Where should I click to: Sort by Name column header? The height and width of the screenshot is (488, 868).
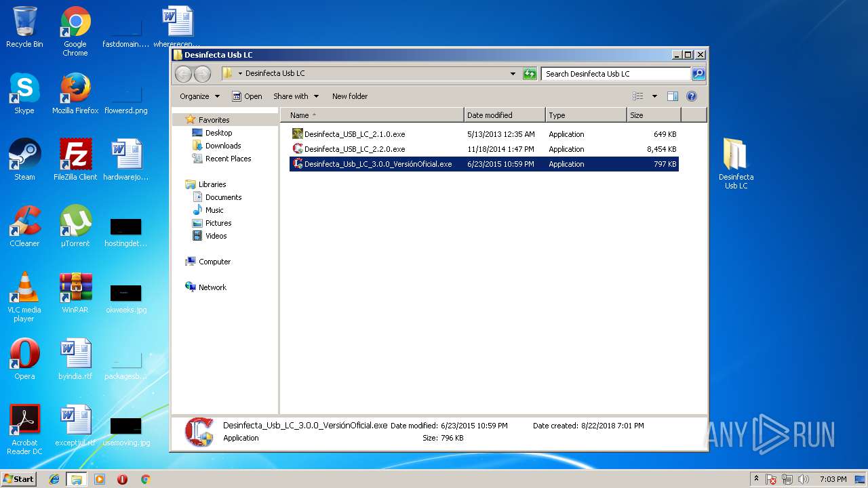click(x=372, y=115)
